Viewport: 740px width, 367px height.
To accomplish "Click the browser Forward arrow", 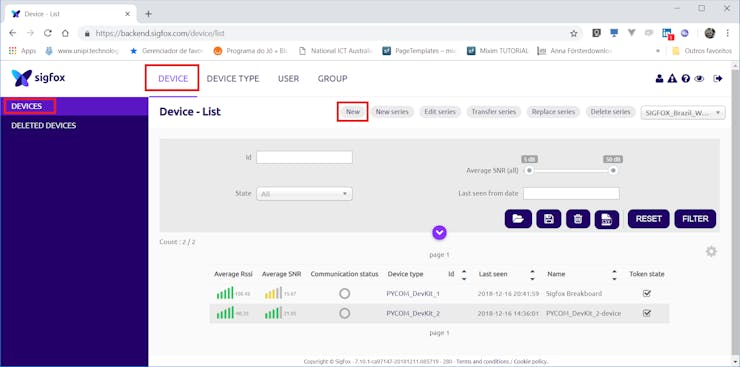I will tap(30, 33).
